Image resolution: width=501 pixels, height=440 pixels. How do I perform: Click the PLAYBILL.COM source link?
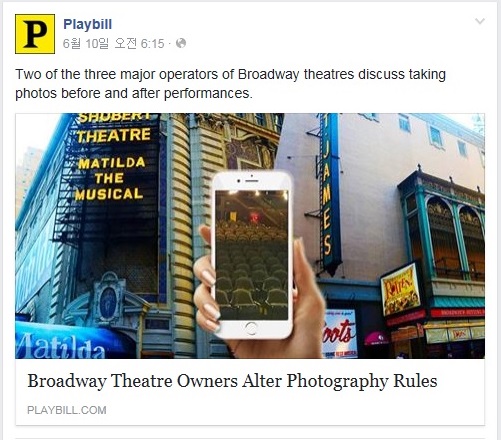tap(67, 410)
